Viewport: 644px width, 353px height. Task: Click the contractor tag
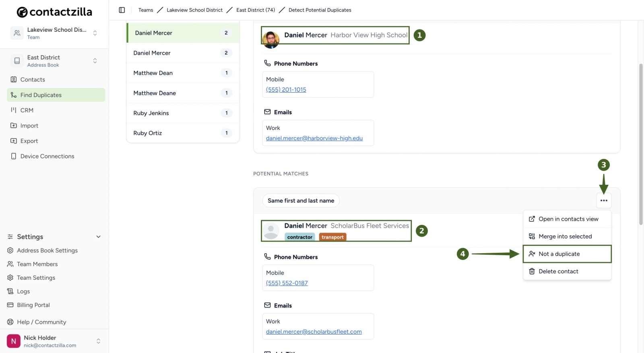pos(300,237)
